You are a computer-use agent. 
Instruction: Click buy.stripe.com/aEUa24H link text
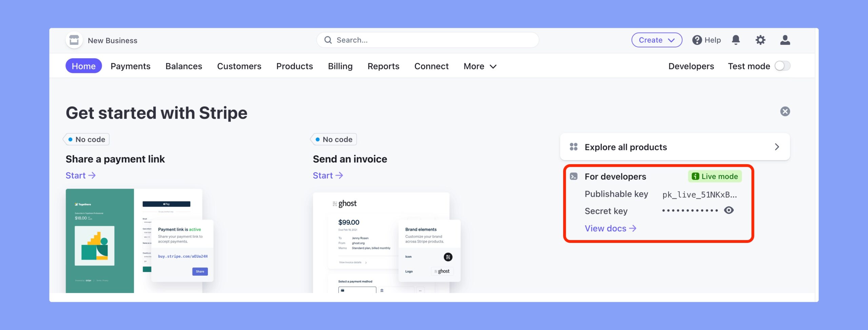(x=183, y=256)
